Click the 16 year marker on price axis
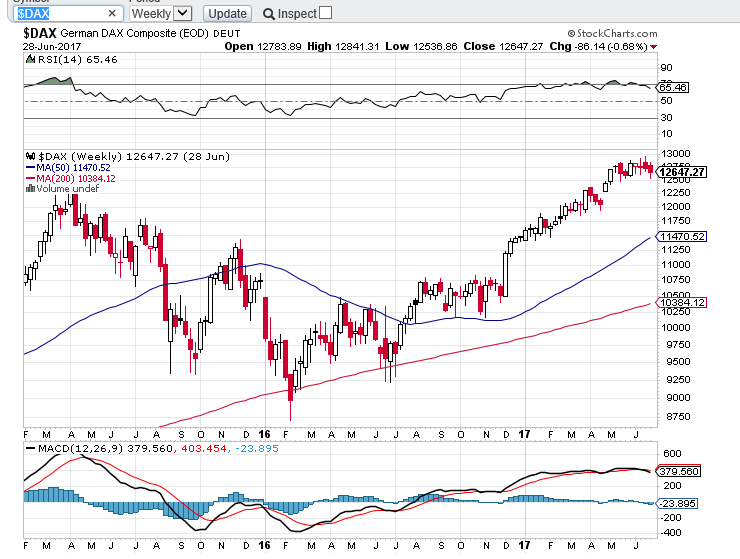Screen dimensions: 740x559 [x=265, y=434]
